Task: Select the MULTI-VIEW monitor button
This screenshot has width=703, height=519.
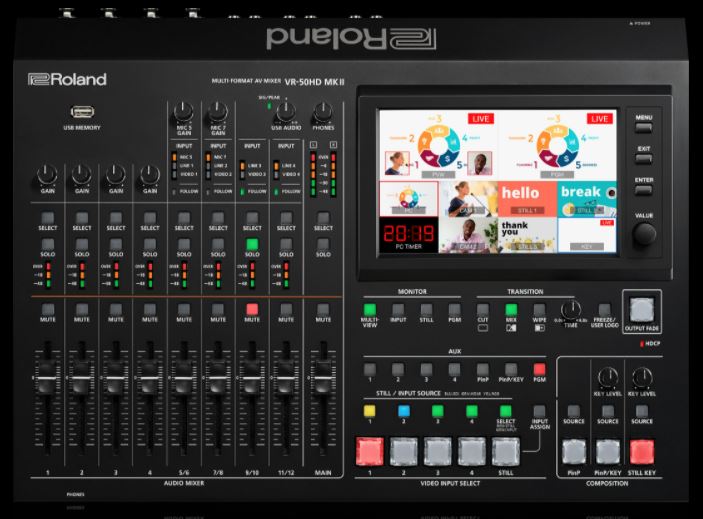Action: click(369, 309)
